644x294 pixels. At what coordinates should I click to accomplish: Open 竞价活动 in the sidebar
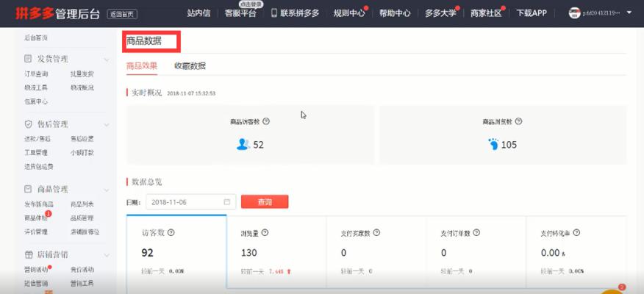(82, 269)
